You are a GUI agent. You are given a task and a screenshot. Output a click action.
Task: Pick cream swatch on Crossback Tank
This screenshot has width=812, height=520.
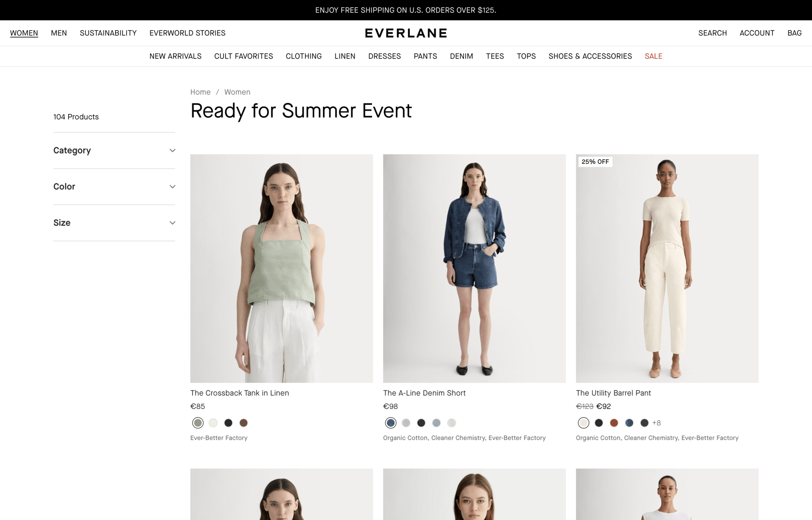point(213,423)
